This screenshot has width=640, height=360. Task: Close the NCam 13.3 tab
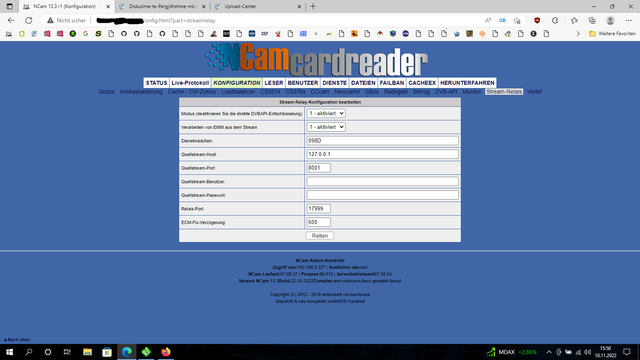[x=108, y=7]
